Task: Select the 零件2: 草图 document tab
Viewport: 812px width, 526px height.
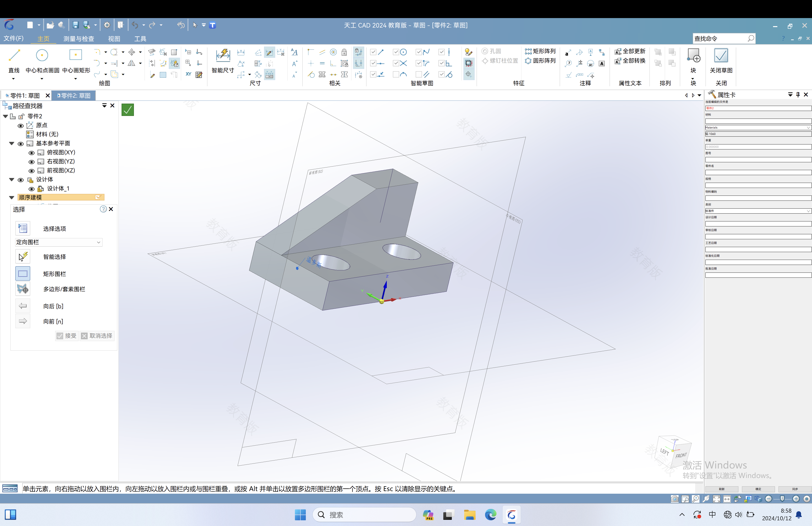Action: (74, 96)
